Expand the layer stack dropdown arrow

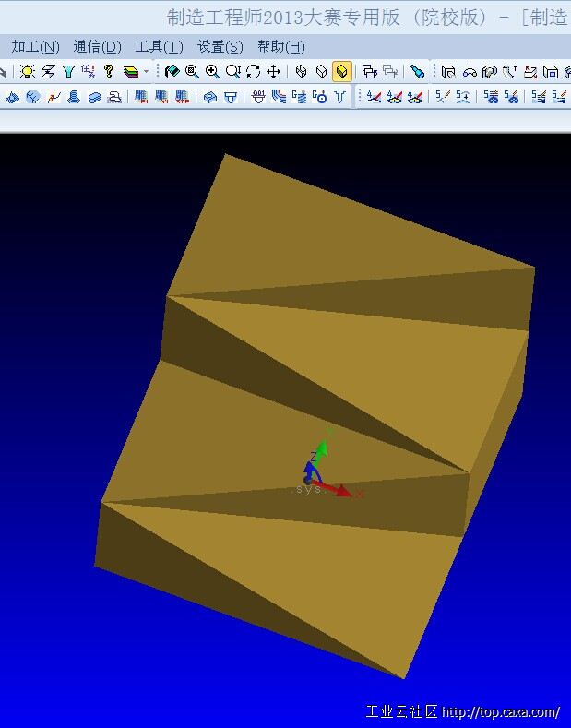(146, 72)
